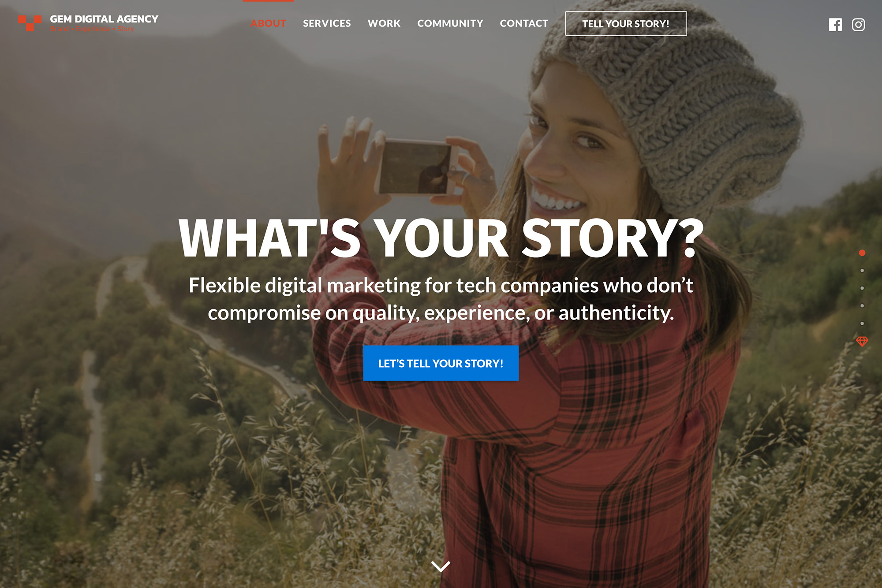Click the blue Let's Tell Your Story! button

441,363
